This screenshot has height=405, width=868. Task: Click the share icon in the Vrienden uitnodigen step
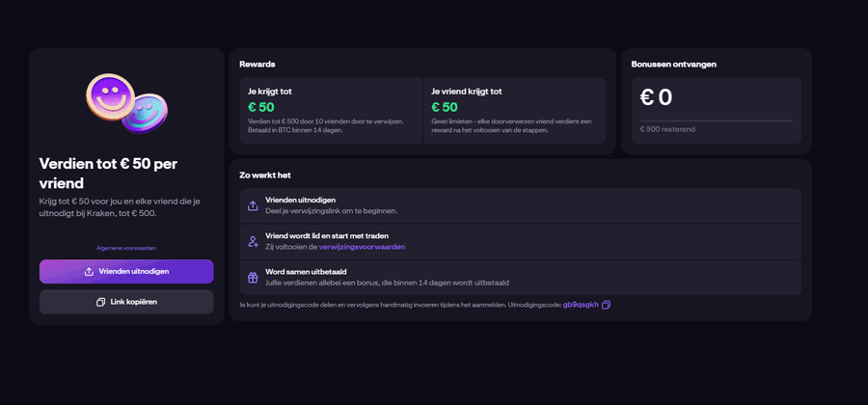(x=253, y=205)
